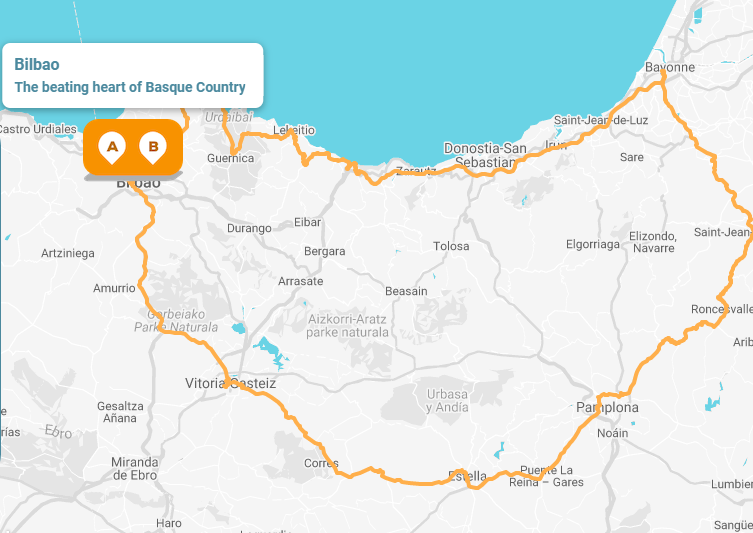This screenshot has height=533, width=753.
Task: Click 'The beating heart of Basque Country' subtitle
Action: click(130, 87)
